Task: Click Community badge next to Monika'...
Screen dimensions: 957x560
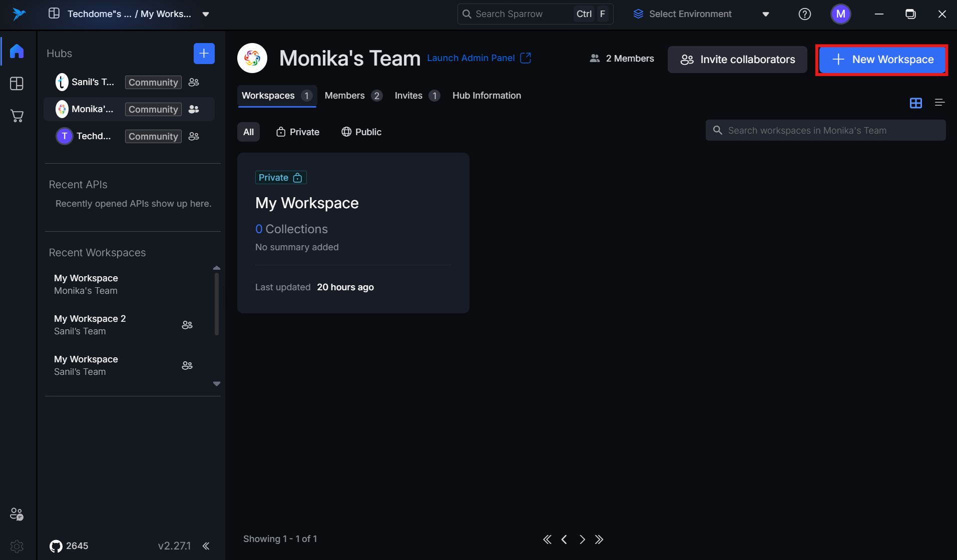Action: tap(153, 110)
